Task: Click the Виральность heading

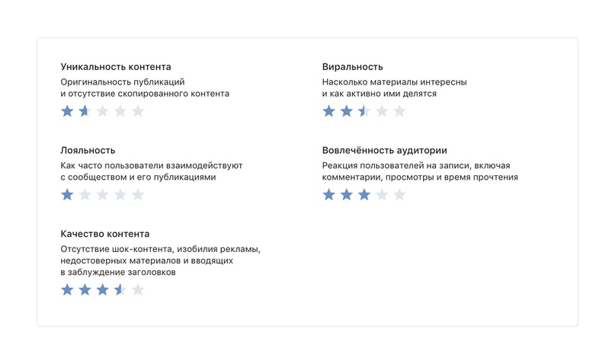Action: 352,67
